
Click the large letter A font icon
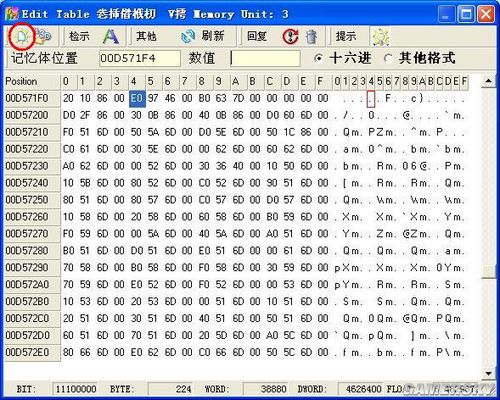(x=111, y=36)
